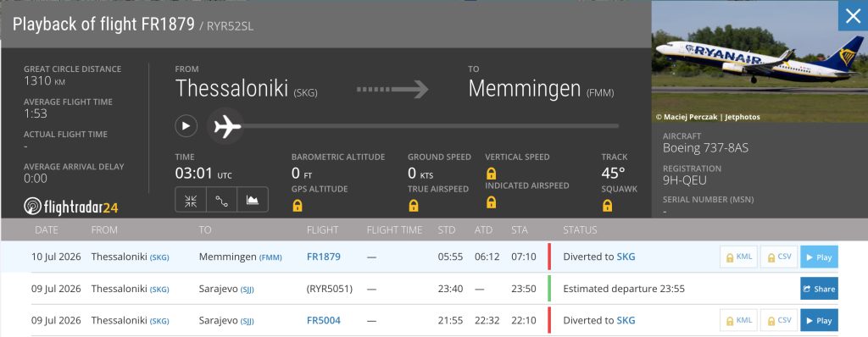
Task: Start flight playback with the play button
Action: tap(186, 126)
